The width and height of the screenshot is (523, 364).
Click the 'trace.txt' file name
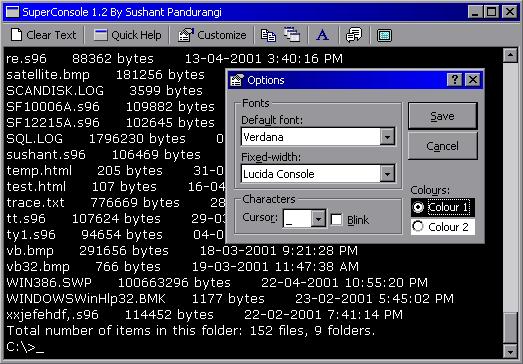[x=35, y=203]
